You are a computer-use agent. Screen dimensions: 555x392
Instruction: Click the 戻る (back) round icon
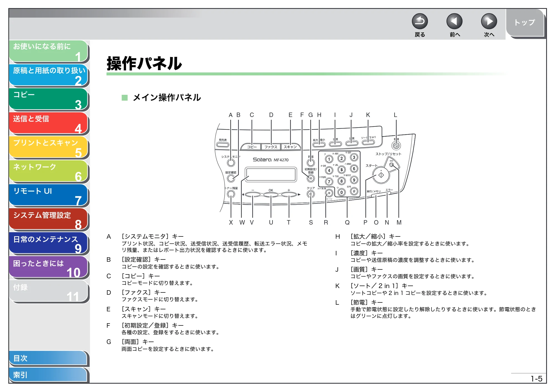point(420,21)
